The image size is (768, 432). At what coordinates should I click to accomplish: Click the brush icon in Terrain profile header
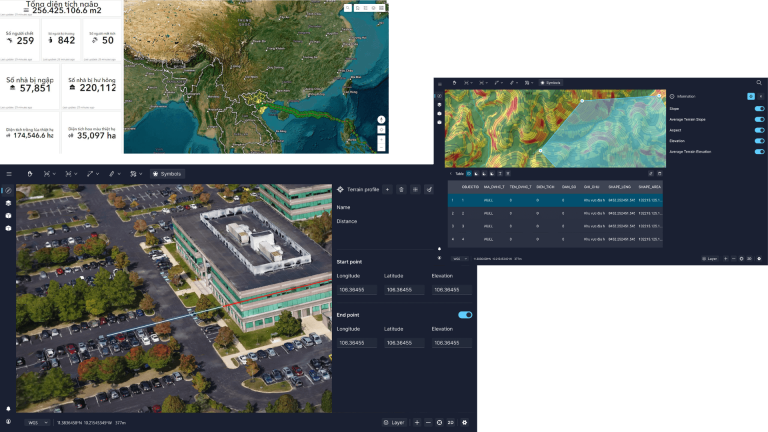coord(429,190)
